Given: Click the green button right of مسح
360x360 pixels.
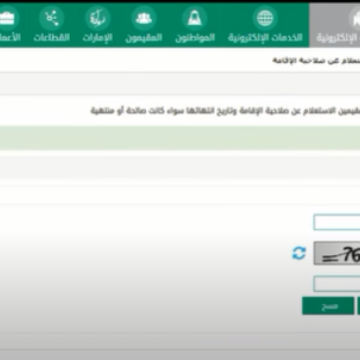Looking at the screenshot, I should tap(359, 306).
